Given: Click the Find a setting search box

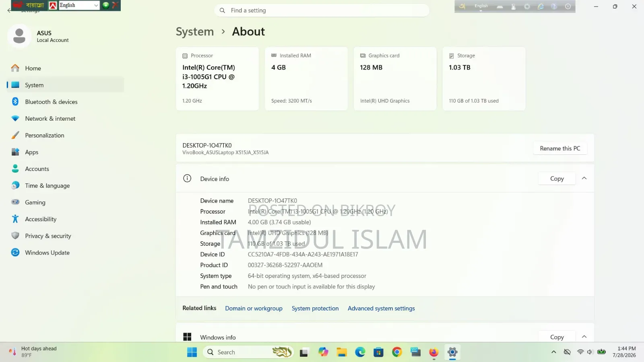Looking at the screenshot, I should pyautogui.click(x=322, y=10).
